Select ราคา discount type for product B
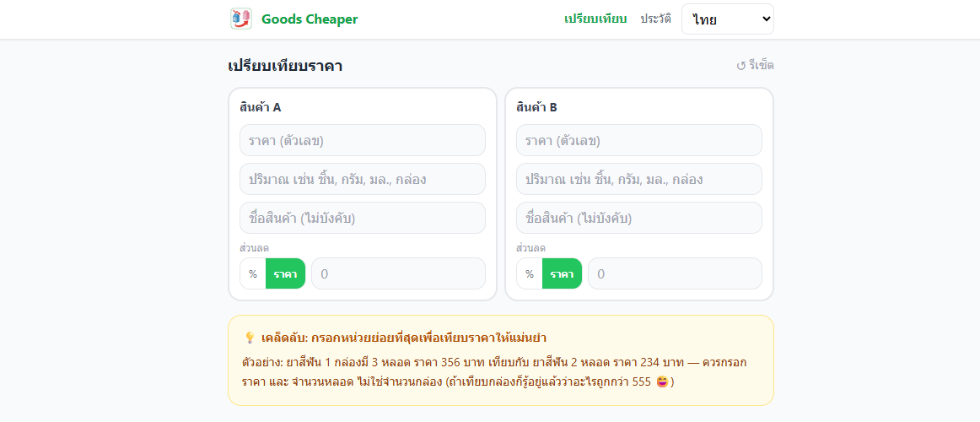The image size is (980, 422). (x=562, y=273)
